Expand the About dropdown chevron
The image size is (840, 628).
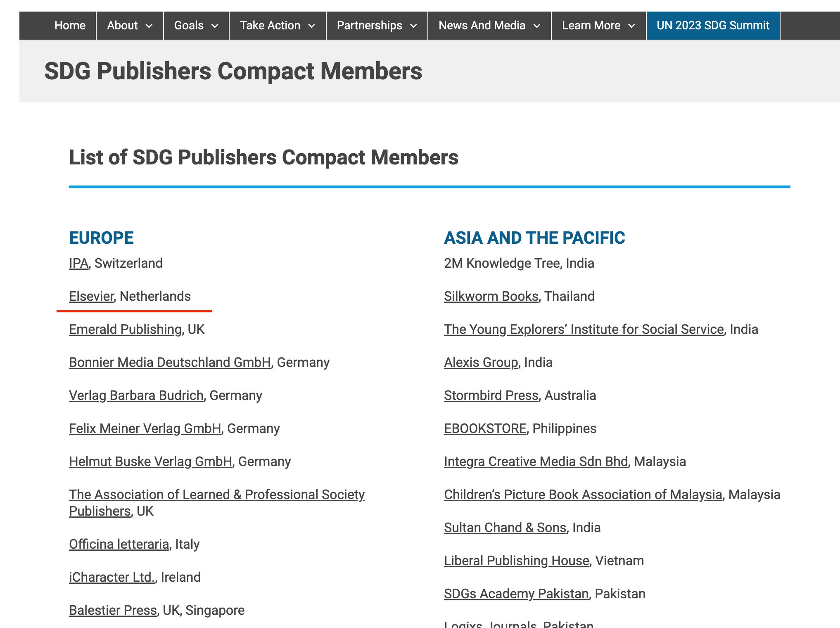click(149, 26)
